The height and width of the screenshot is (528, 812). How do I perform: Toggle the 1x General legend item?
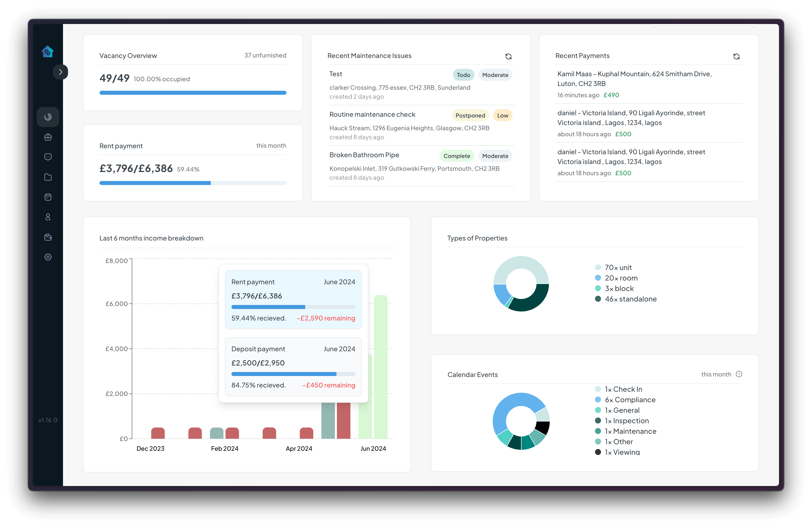pos(617,410)
